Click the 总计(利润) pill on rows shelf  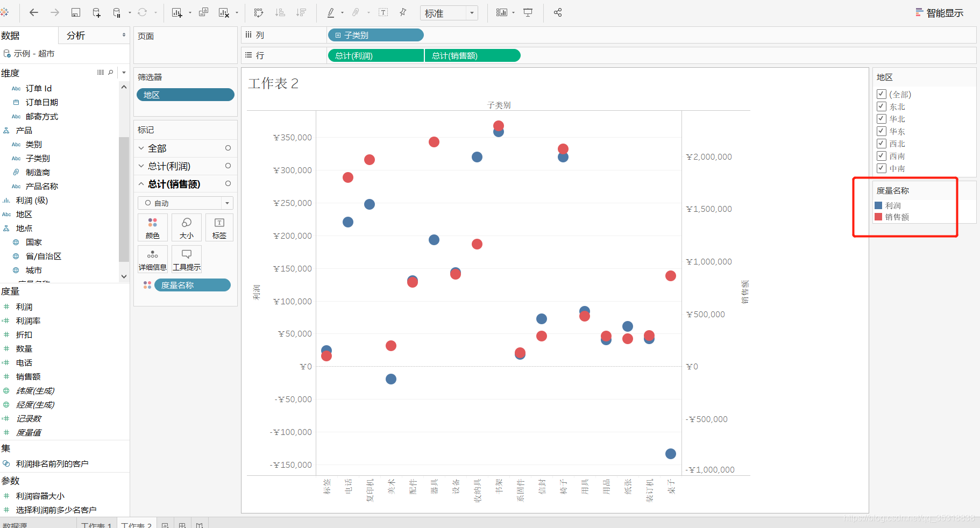375,55
